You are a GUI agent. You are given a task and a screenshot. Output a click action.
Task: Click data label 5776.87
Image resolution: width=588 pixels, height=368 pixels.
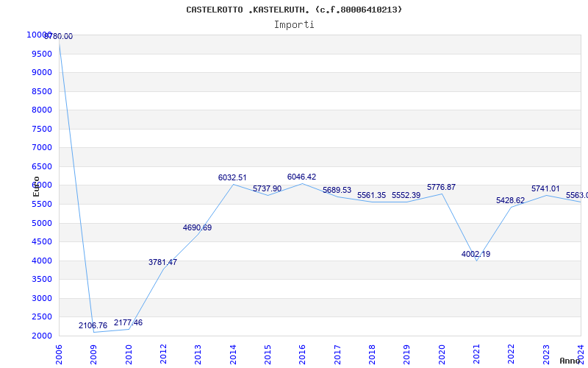(x=442, y=187)
